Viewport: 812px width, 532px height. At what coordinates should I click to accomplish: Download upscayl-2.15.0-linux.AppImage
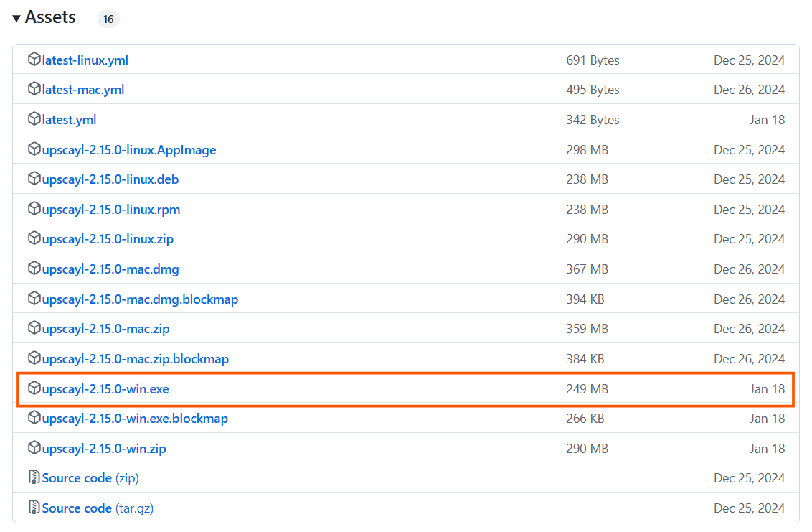pyautogui.click(x=129, y=150)
